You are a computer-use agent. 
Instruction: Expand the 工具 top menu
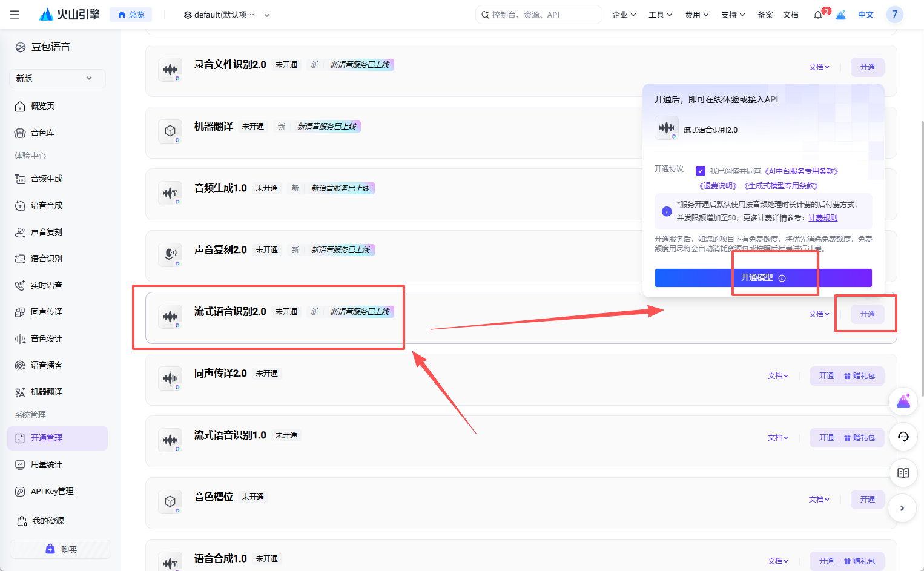pyautogui.click(x=660, y=15)
